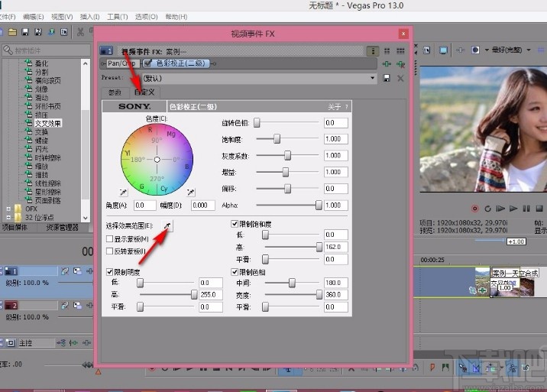This screenshot has width=547, height=392.
Task: Uncheck the 限制明度 checkbox
Action: [109, 272]
